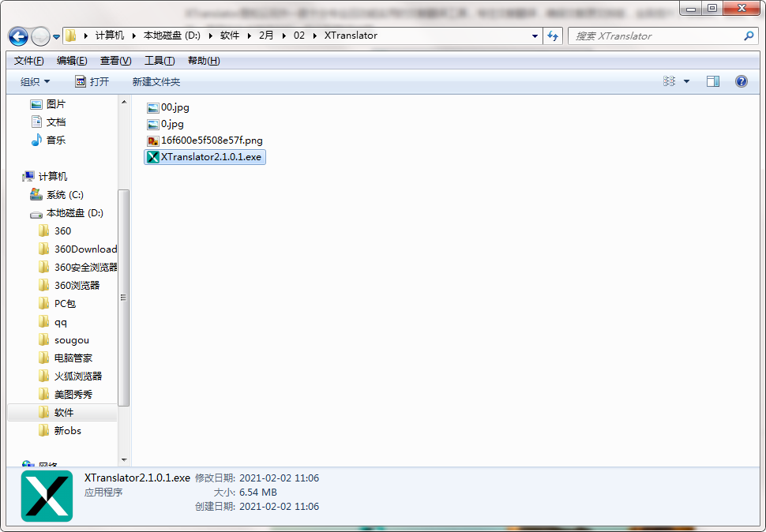Open the view options dropdown arrow
The width and height of the screenshot is (766, 532).
[x=686, y=81]
